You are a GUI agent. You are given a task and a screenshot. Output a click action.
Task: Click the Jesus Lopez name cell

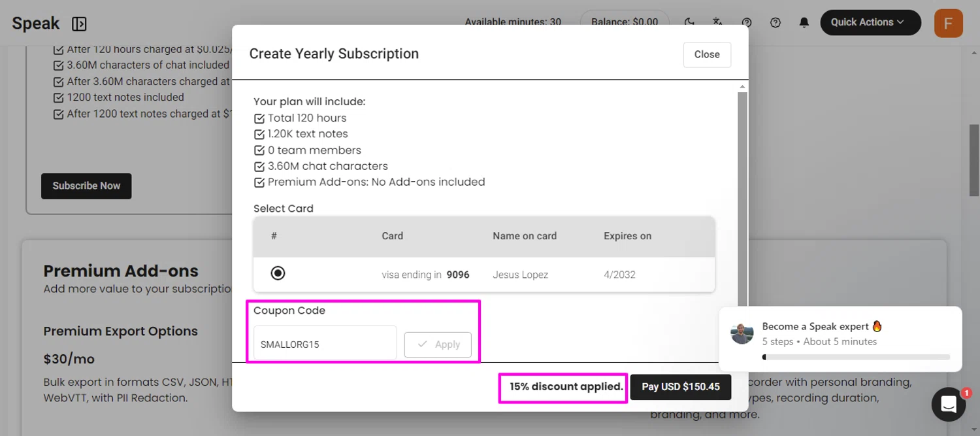(x=520, y=275)
